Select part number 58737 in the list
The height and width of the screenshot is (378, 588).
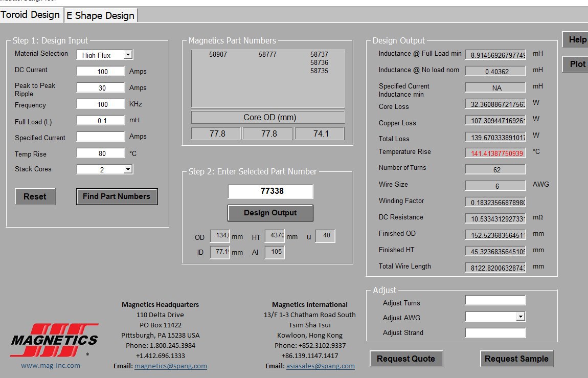tap(319, 54)
